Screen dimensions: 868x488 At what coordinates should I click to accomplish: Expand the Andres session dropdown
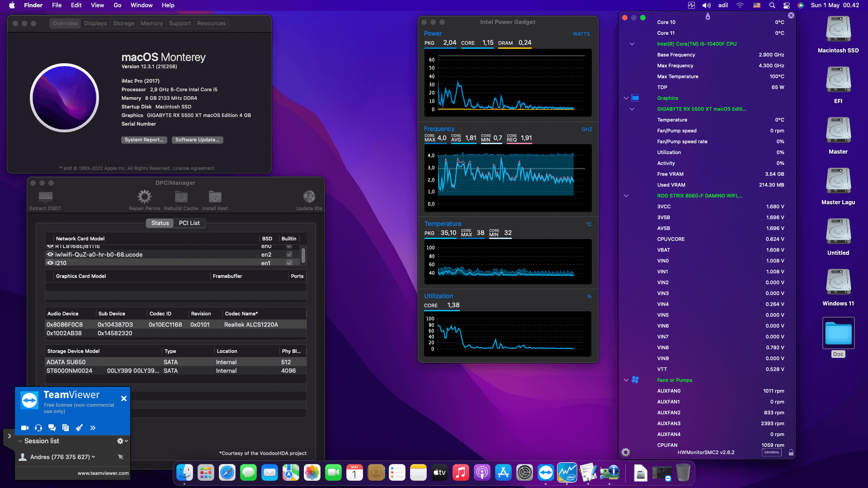point(94,457)
